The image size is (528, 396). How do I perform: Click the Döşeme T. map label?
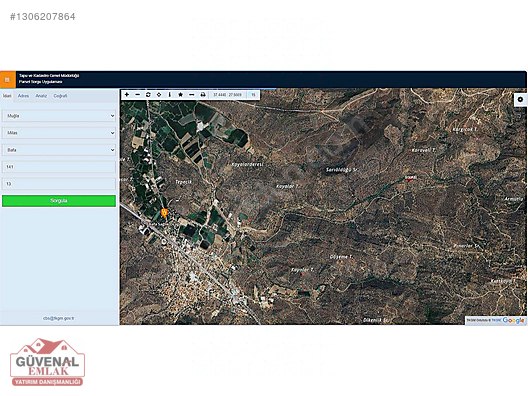341,257
